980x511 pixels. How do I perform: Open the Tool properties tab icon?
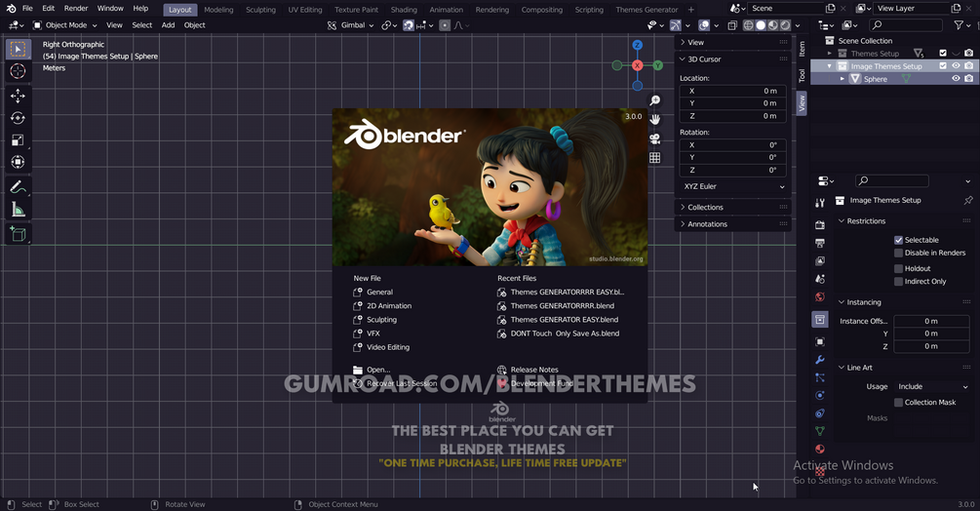819,203
